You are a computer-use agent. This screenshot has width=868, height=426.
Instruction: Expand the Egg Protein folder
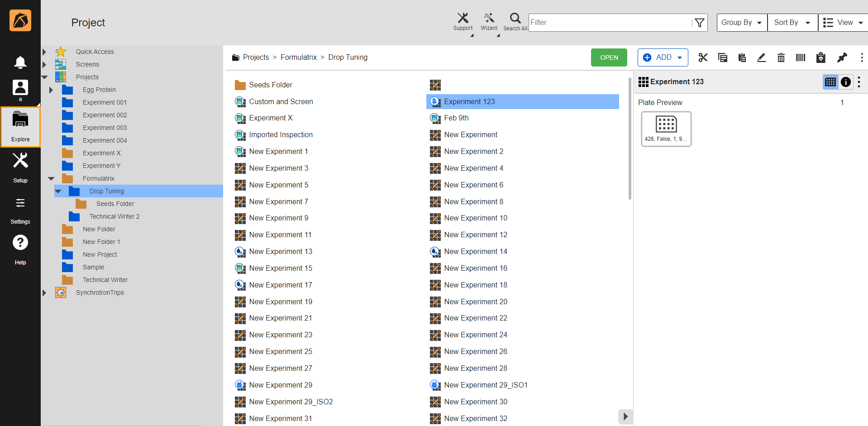(51, 90)
